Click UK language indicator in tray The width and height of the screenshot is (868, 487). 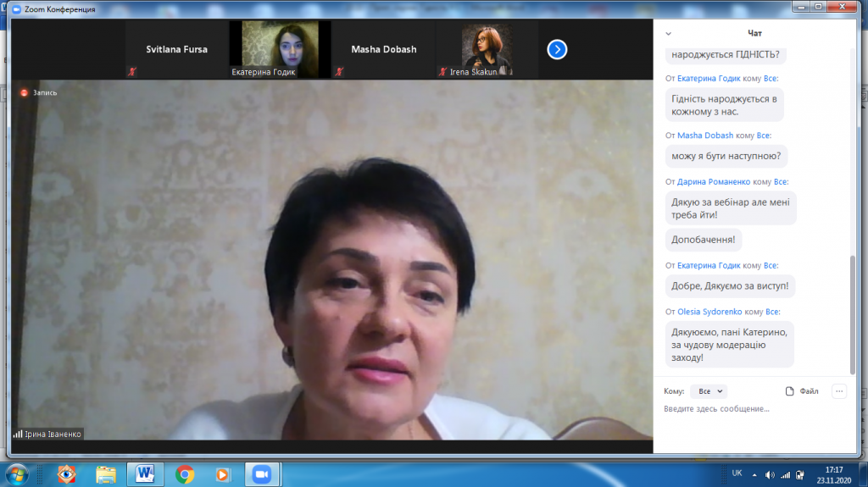(x=737, y=473)
